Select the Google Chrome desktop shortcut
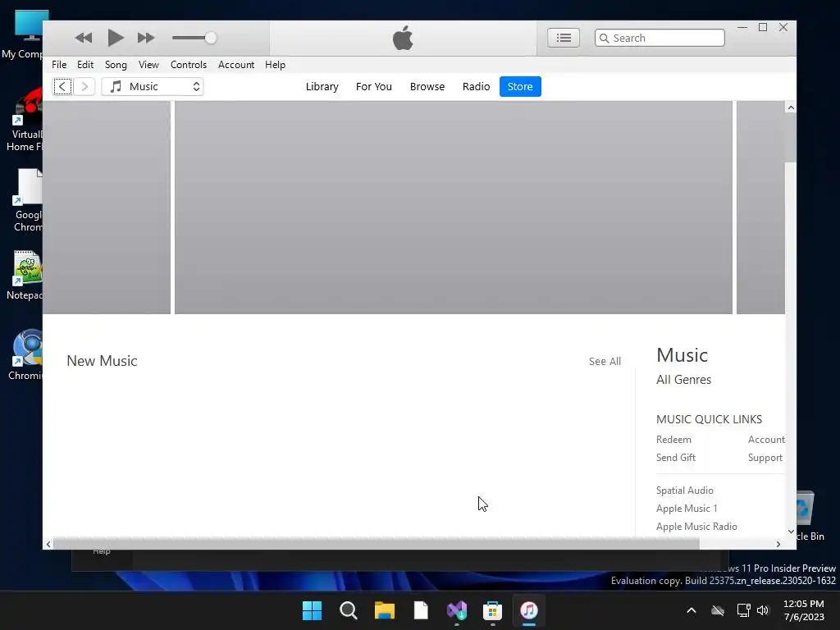Image resolution: width=840 pixels, height=630 pixels. [x=27, y=200]
